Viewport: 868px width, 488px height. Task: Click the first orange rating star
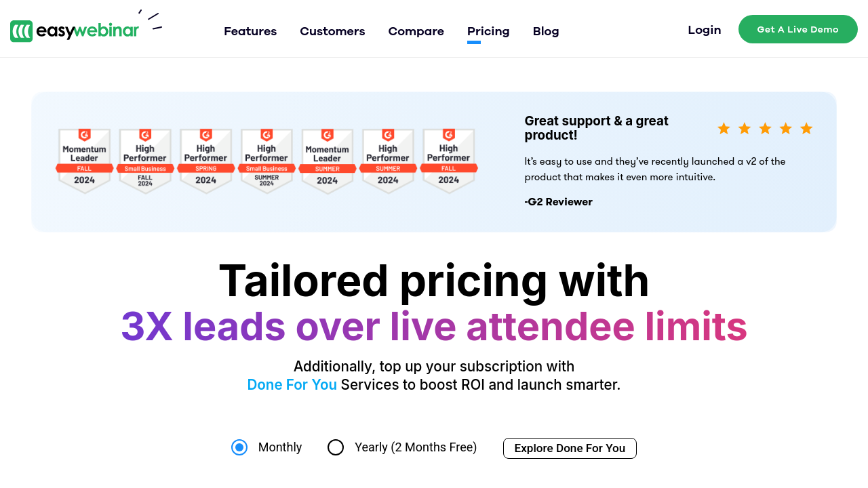click(x=724, y=129)
